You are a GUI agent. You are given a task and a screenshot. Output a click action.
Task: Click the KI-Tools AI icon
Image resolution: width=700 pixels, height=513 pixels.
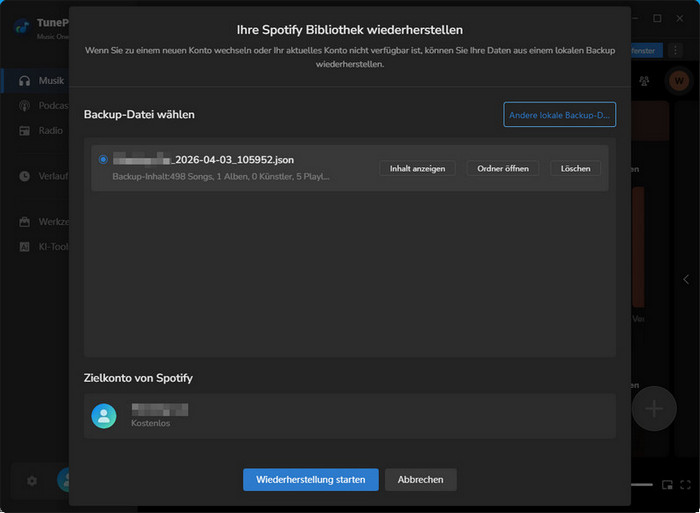[x=25, y=246]
